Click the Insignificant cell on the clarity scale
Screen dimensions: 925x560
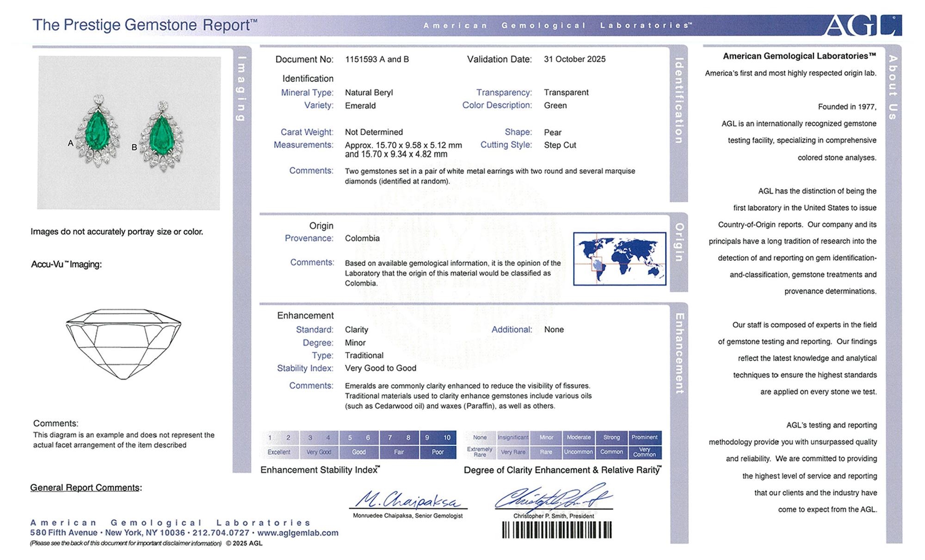513,437
